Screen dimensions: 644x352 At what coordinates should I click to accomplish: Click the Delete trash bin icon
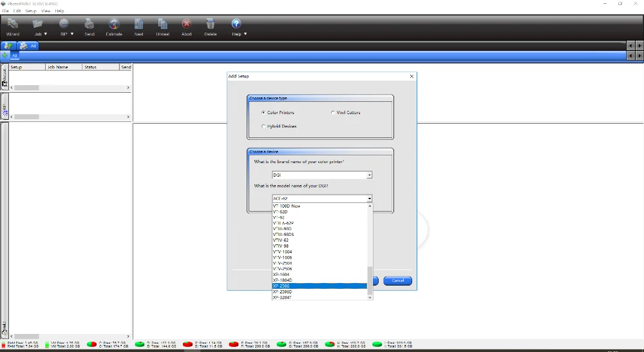click(x=211, y=24)
